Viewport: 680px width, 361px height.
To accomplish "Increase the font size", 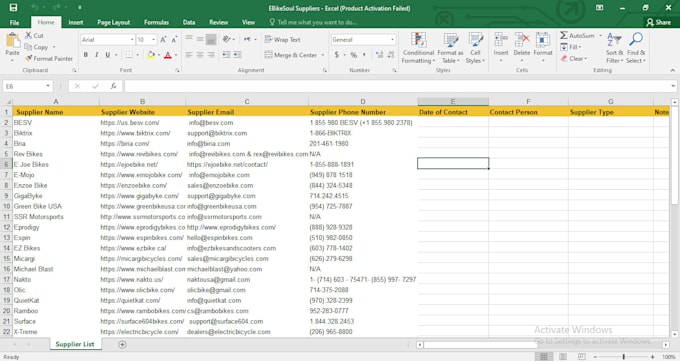I will 163,39.
